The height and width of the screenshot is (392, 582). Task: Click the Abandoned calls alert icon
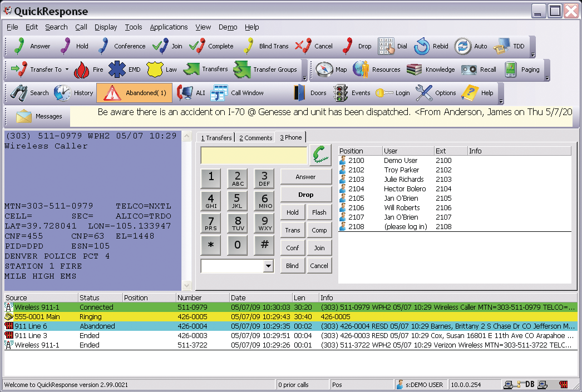pos(134,92)
